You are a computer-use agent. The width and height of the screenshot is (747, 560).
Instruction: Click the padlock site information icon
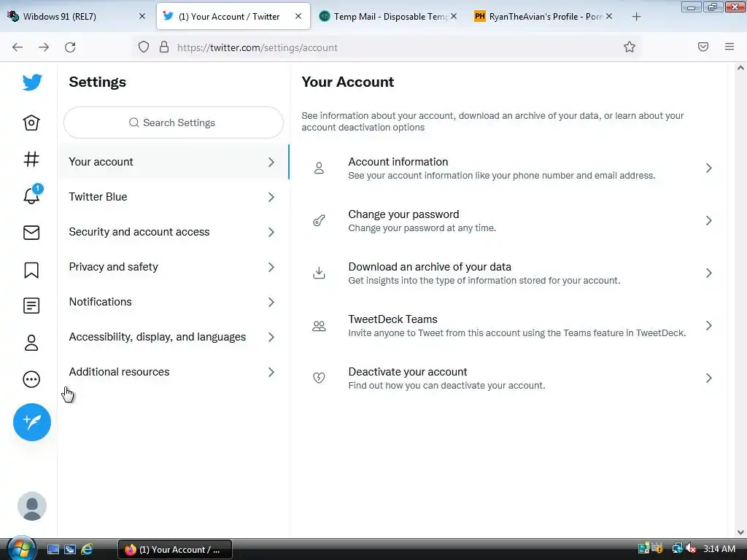coord(164,47)
